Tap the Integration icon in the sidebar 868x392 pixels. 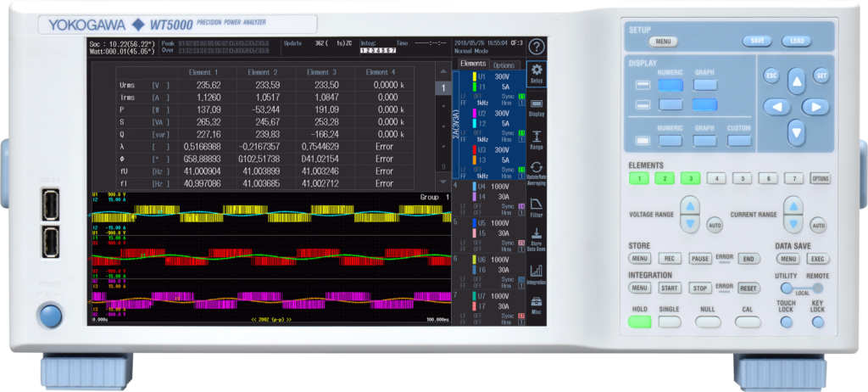[x=536, y=273]
